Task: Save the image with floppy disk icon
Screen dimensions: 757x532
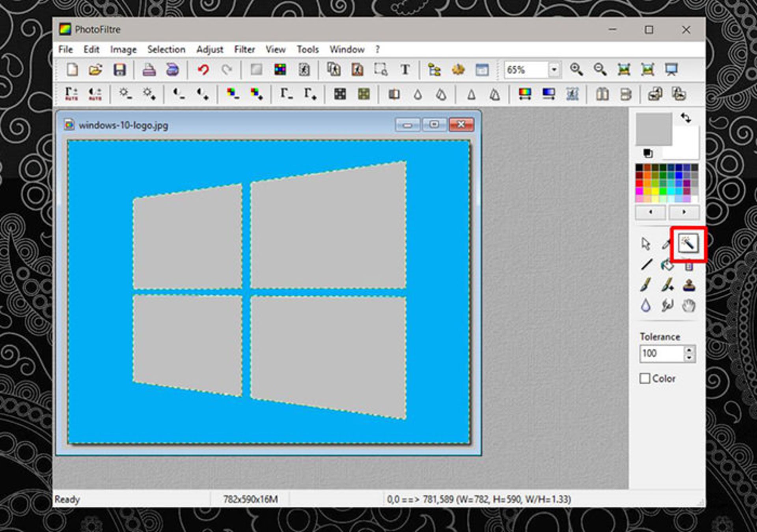Action: pyautogui.click(x=119, y=70)
